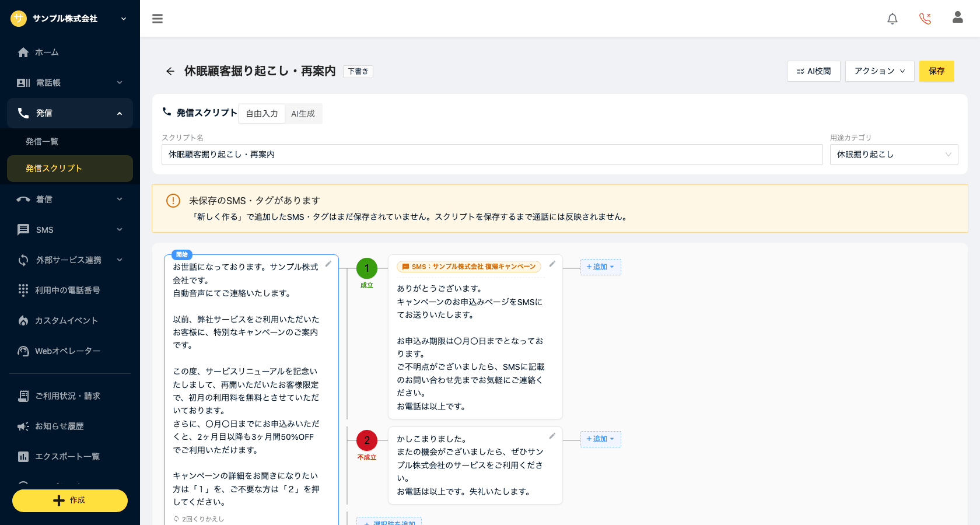Open the hamburger menu icon
Image resolution: width=980 pixels, height=525 pixels.
point(157,19)
